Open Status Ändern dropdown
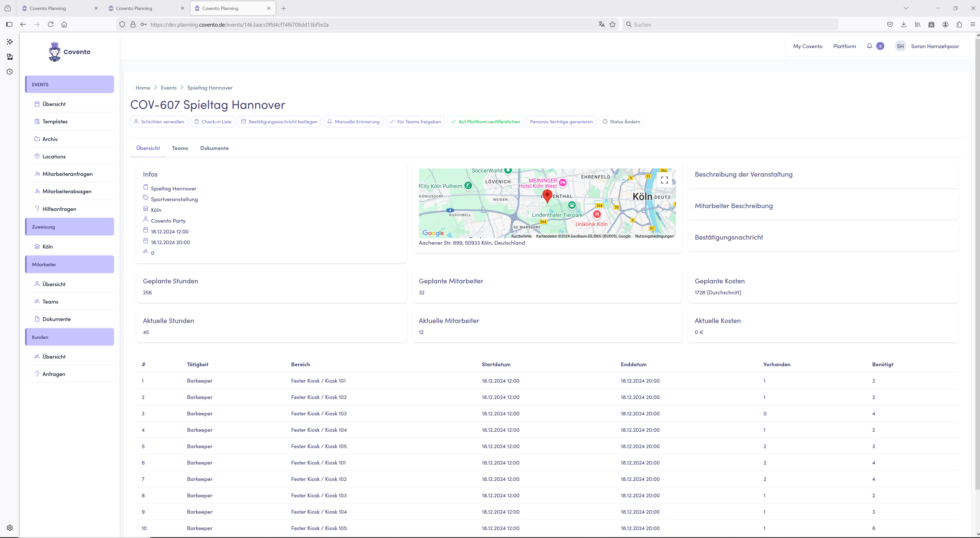Image resolution: width=980 pixels, height=538 pixels. [621, 122]
